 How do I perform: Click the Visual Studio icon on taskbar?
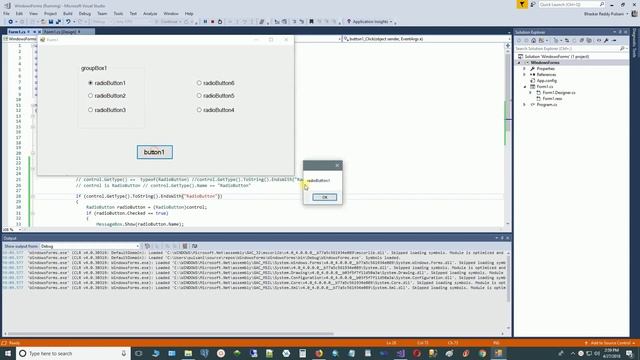[x=400, y=353]
